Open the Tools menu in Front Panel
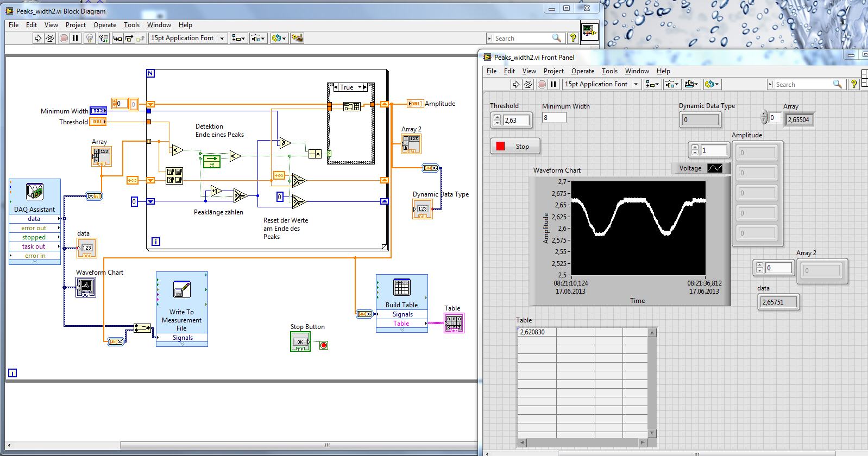Image resolution: width=868 pixels, height=456 pixels. tap(609, 71)
